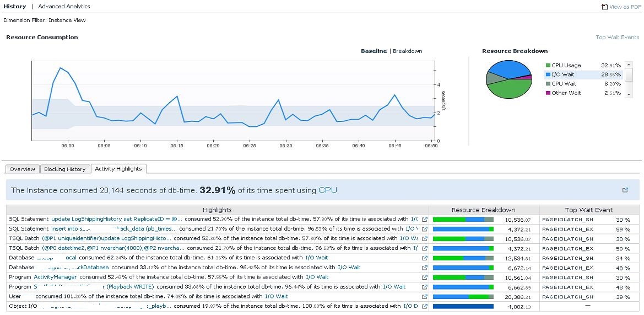This screenshot has width=644, height=315.
Task: Select the Activity Highlights tab
Action: (x=118, y=169)
